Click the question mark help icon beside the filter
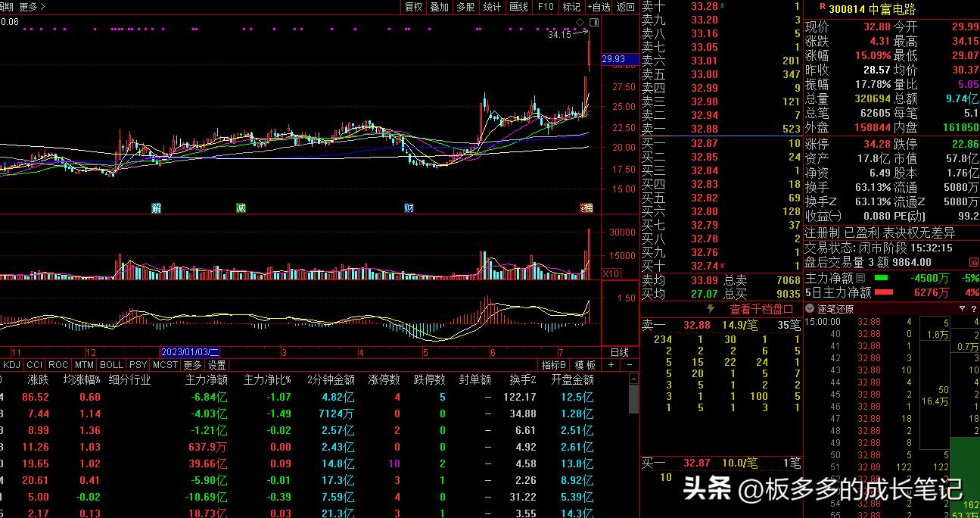 972,309
